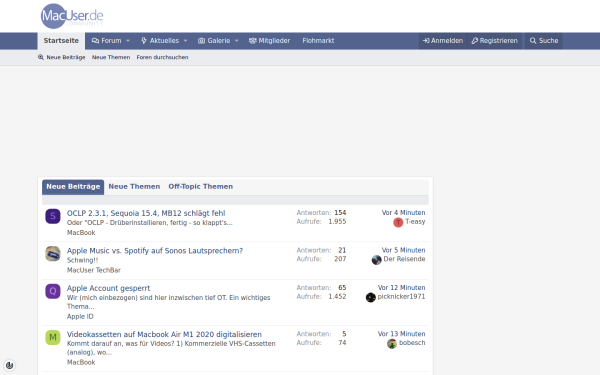Expand the Forum dropdown arrow
The height and width of the screenshot is (375, 600).
click(128, 41)
